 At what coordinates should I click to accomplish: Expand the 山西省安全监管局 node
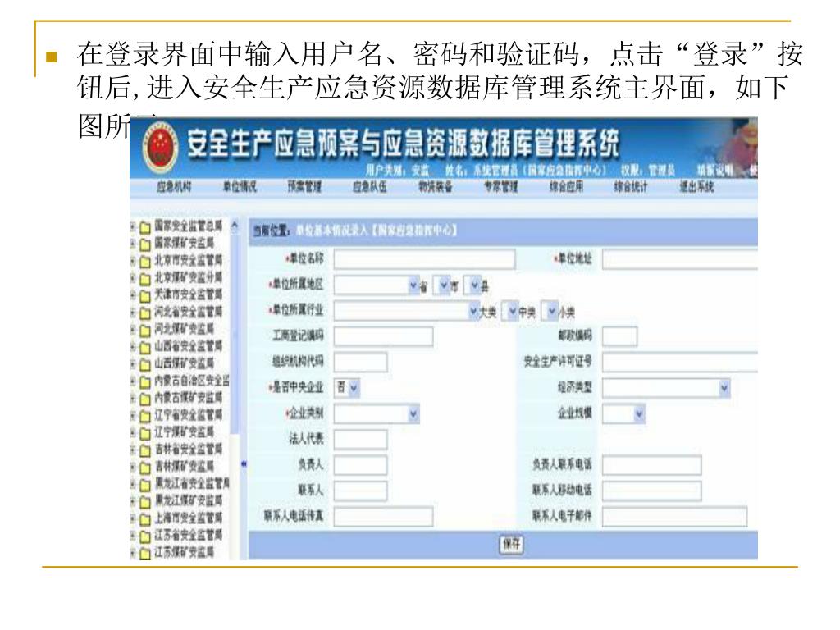[x=133, y=347]
